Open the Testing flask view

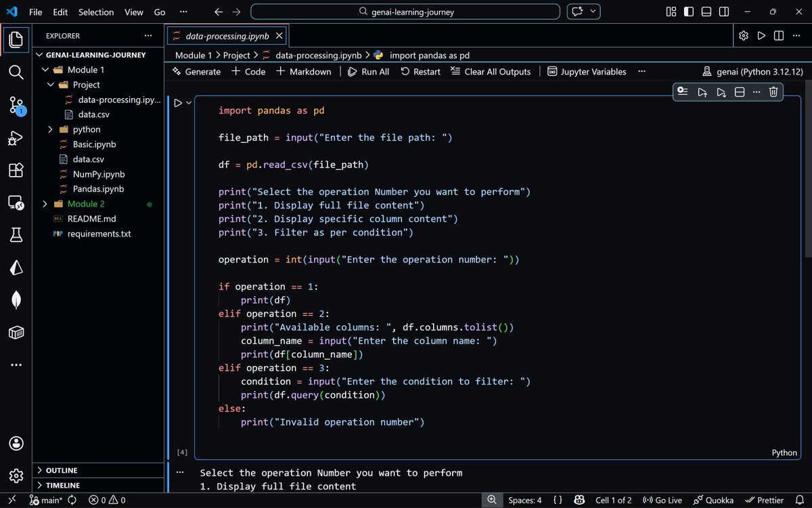(16, 235)
